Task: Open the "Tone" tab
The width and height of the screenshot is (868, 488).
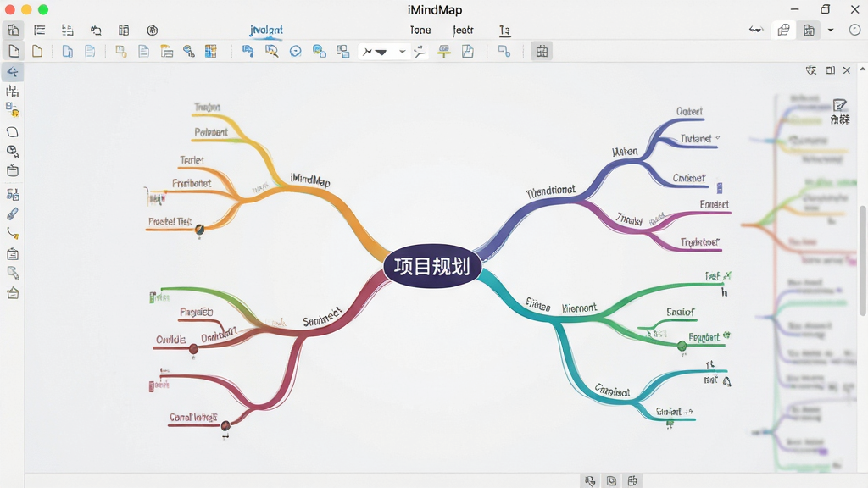Action: point(420,30)
